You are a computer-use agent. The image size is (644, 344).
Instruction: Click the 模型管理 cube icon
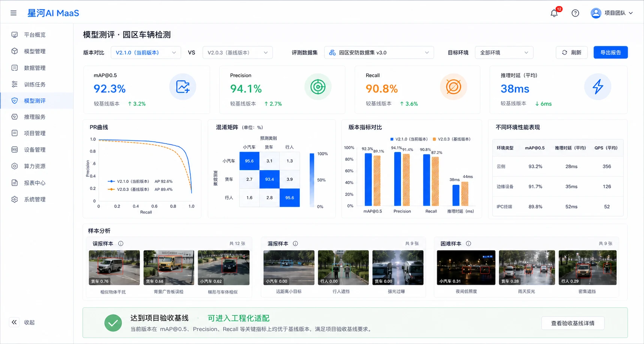(x=15, y=51)
